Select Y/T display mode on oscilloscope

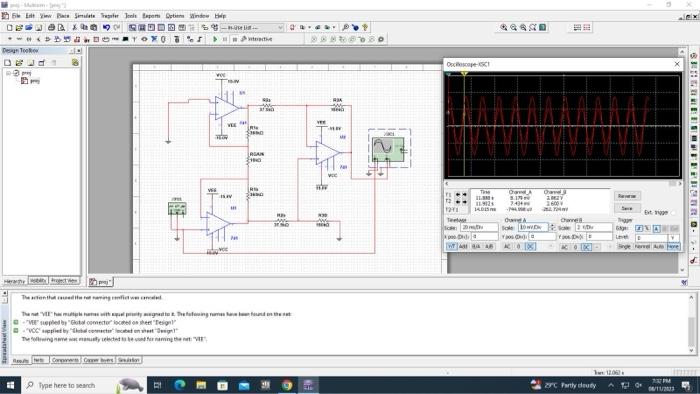click(x=452, y=246)
